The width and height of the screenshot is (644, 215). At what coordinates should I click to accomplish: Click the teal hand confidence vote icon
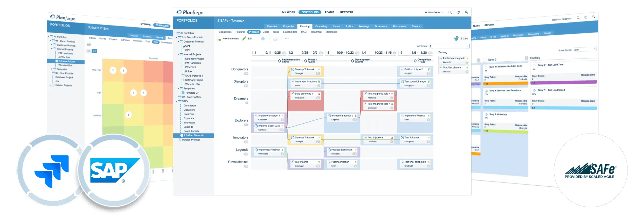click(456, 38)
